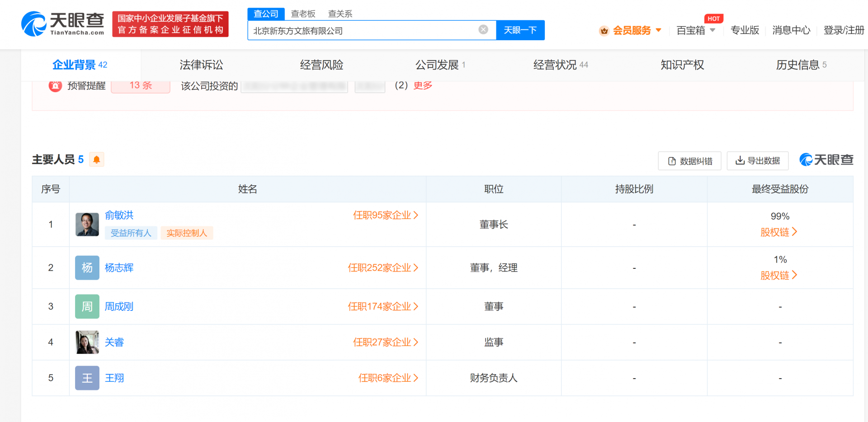
Task: Switch to the 查老板 search tab
Action: (x=303, y=14)
